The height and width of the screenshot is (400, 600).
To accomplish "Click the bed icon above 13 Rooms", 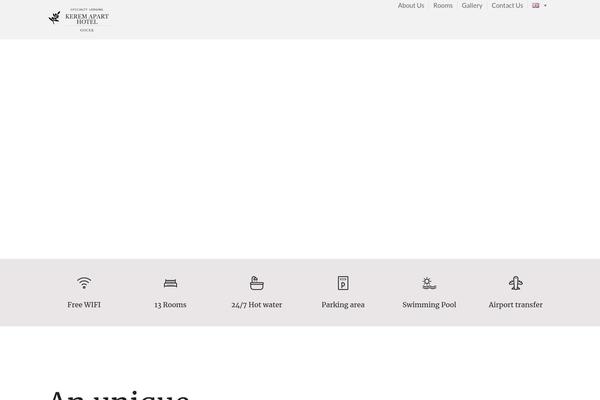I will pyautogui.click(x=170, y=283).
